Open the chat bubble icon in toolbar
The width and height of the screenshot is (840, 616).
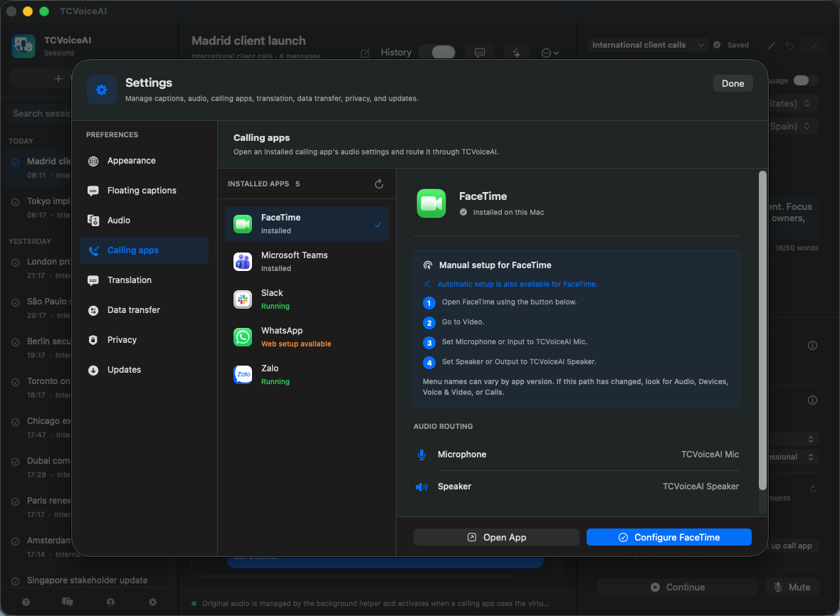point(480,53)
